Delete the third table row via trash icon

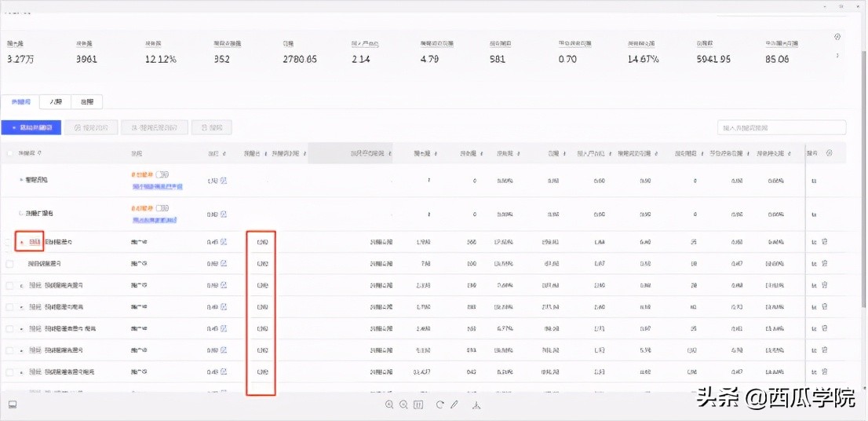pyautogui.click(x=824, y=241)
